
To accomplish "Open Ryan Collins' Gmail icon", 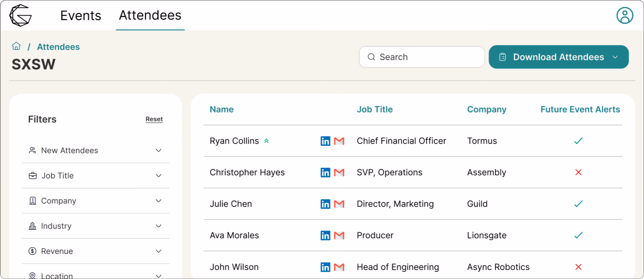I will 339,141.
